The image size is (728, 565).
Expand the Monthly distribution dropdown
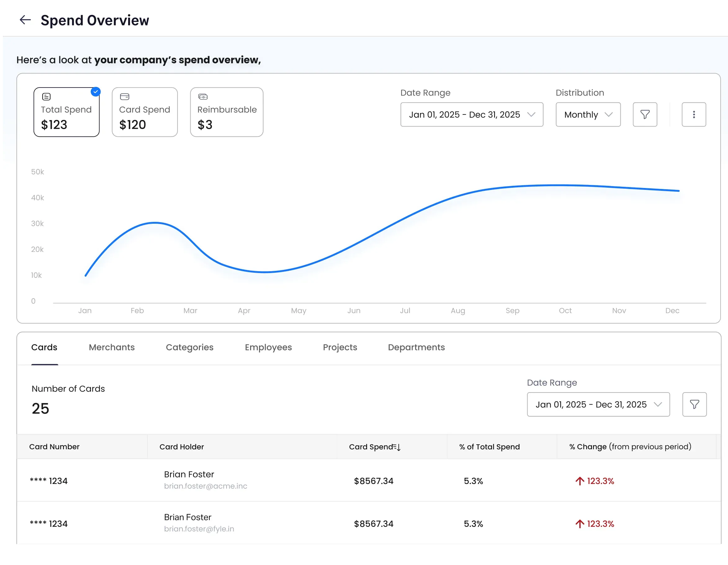pos(588,115)
